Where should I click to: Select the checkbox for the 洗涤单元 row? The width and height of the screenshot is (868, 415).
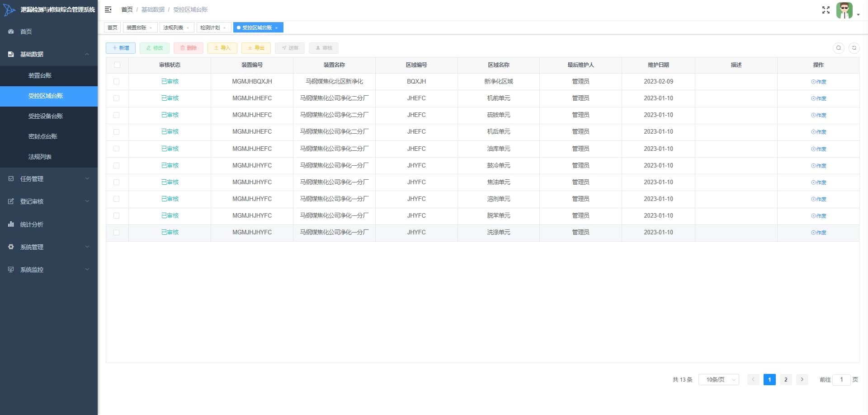point(117,233)
